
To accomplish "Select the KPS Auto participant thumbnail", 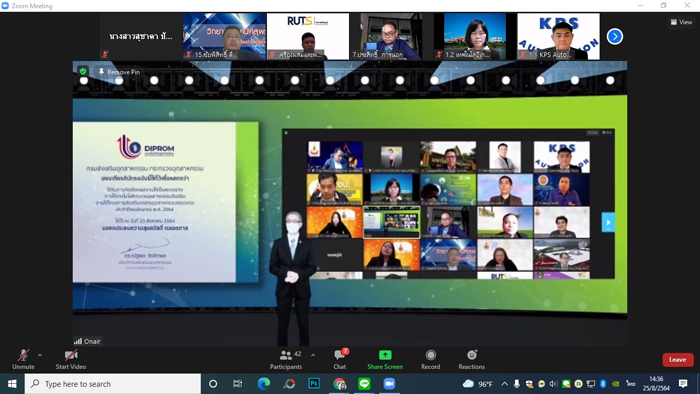I will tap(558, 36).
